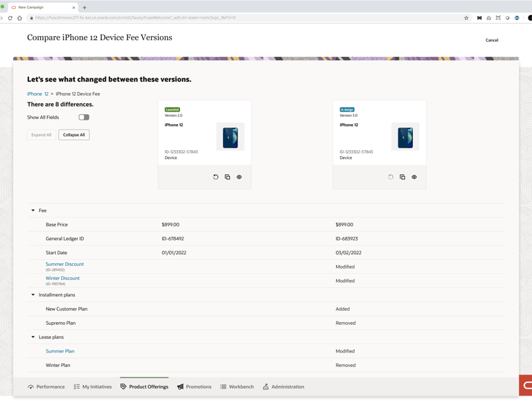The width and height of the screenshot is (532, 401).
Task: Click the red Oracle assistant button
Action: tap(526, 385)
